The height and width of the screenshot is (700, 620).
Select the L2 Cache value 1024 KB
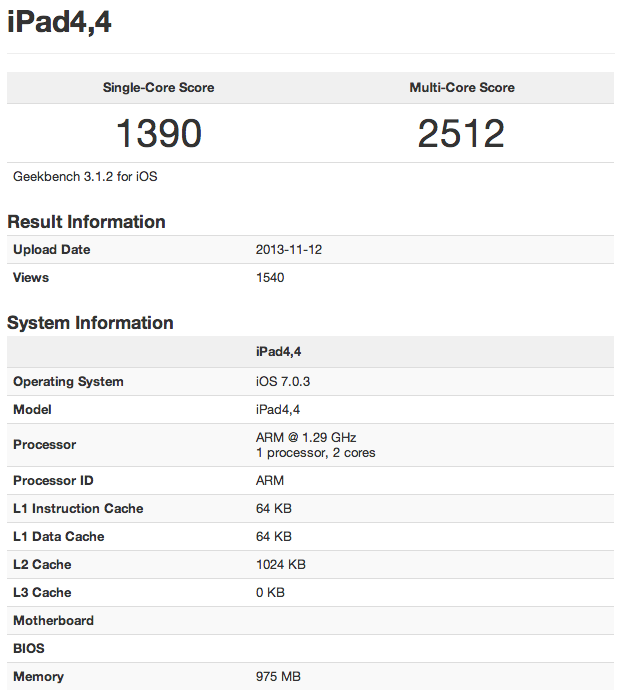click(x=281, y=565)
